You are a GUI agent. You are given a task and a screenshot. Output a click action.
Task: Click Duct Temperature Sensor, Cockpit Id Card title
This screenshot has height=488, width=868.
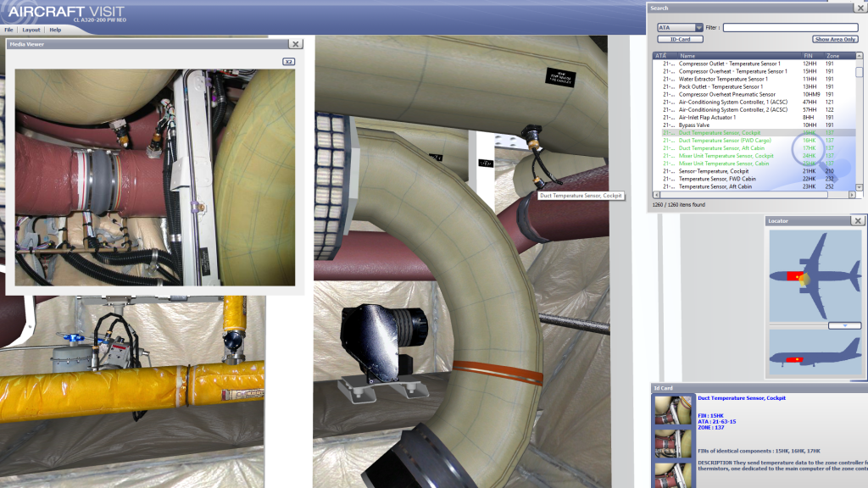pos(741,398)
